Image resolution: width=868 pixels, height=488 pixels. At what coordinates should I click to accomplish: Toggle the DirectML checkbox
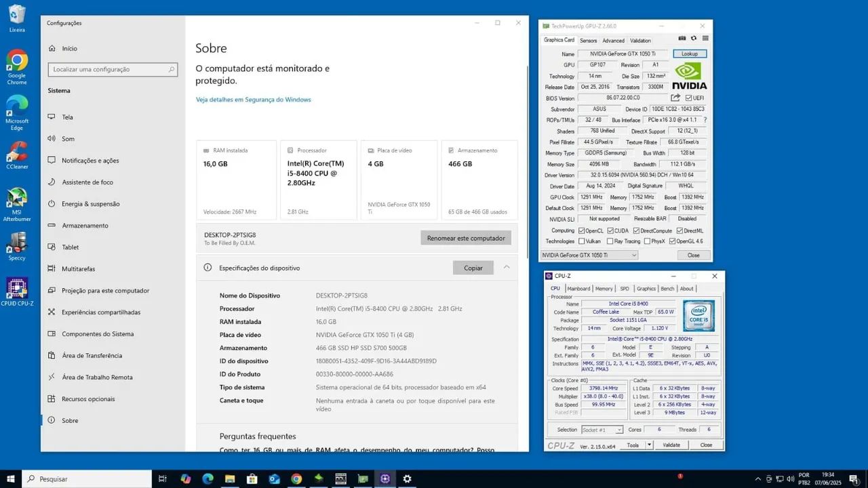[x=679, y=230]
